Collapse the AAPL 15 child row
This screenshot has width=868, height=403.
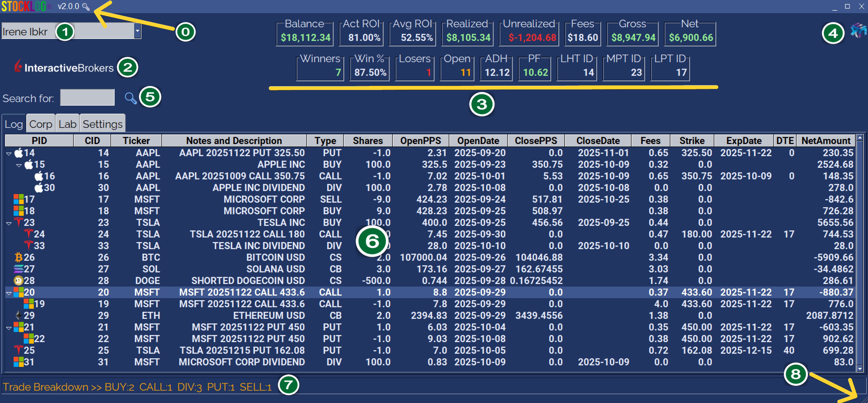[x=19, y=165]
